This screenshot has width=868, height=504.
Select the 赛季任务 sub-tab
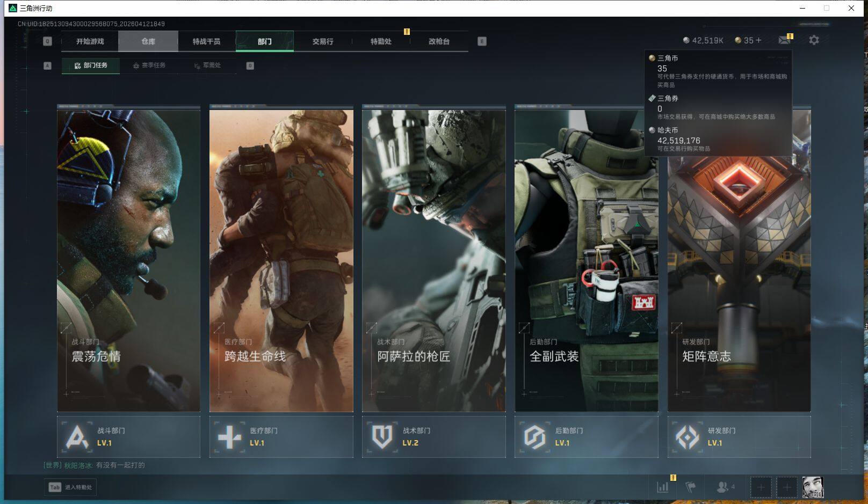(149, 65)
